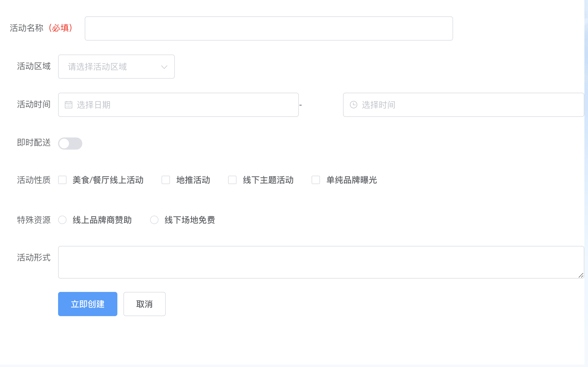588x367 pixels.
Task: Click the 活动形式 textarea
Action: click(321, 262)
